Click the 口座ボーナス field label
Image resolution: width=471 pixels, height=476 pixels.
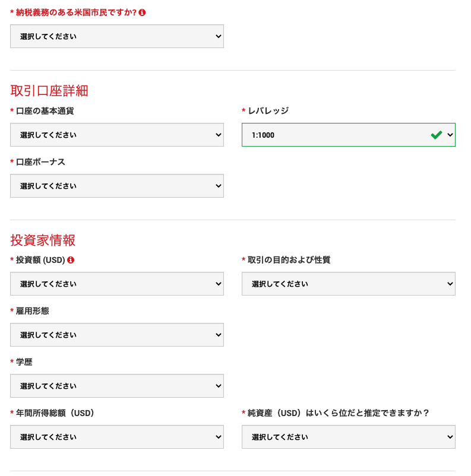point(40,162)
